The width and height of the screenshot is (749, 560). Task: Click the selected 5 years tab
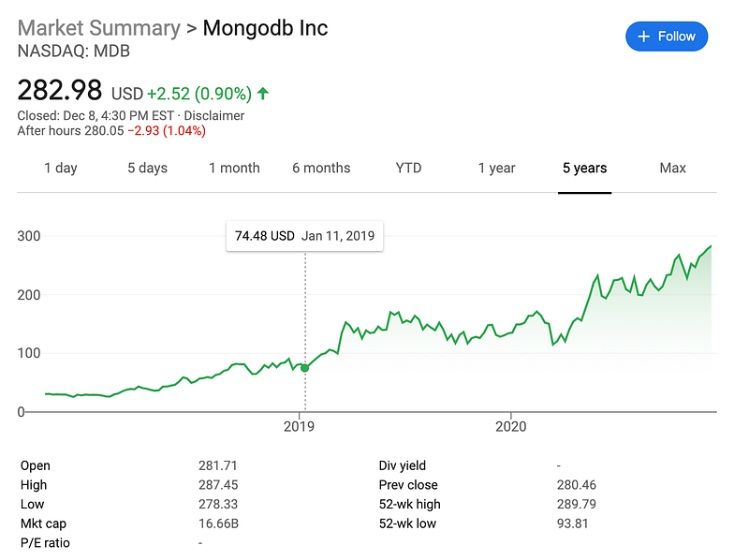coord(584,169)
